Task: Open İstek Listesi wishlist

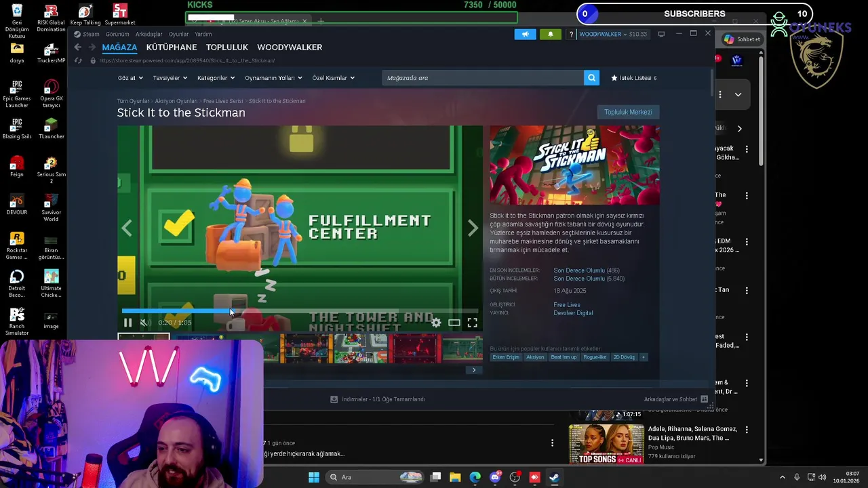Action: tap(634, 78)
